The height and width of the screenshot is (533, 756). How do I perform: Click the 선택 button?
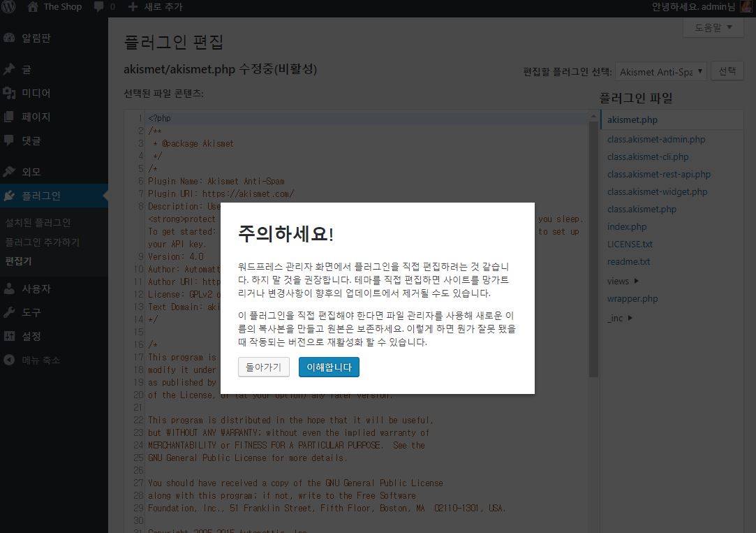point(727,71)
